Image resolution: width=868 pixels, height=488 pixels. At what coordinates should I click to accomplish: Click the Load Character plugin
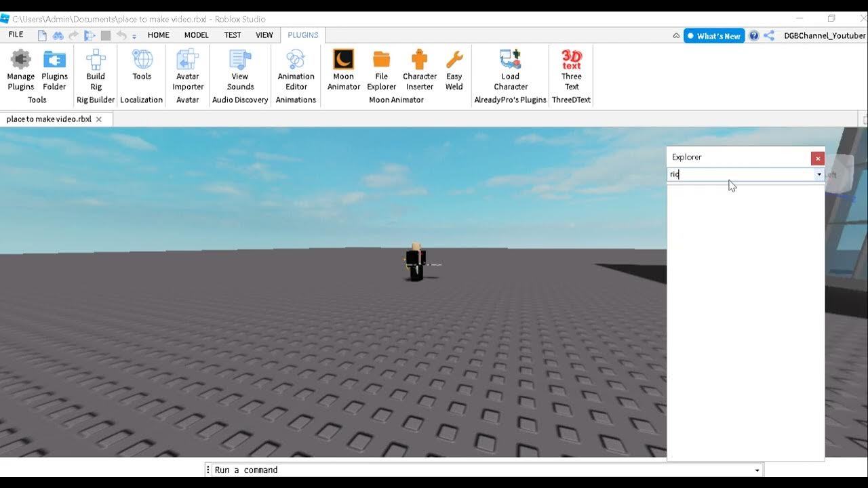click(x=511, y=70)
